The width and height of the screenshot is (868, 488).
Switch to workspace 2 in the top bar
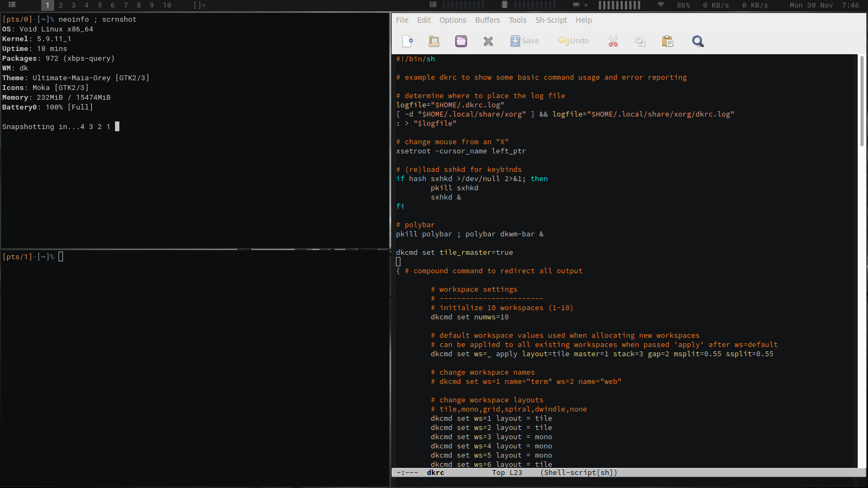click(x=60, y=5)
